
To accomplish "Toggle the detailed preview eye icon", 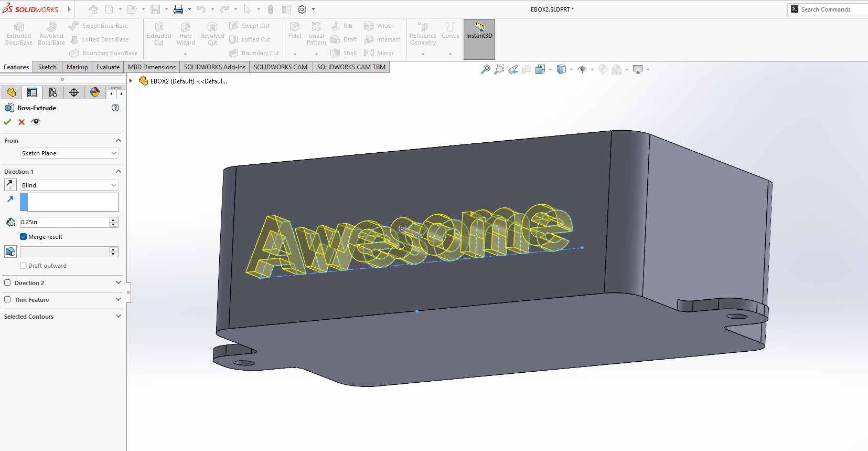I will (36, 122).
